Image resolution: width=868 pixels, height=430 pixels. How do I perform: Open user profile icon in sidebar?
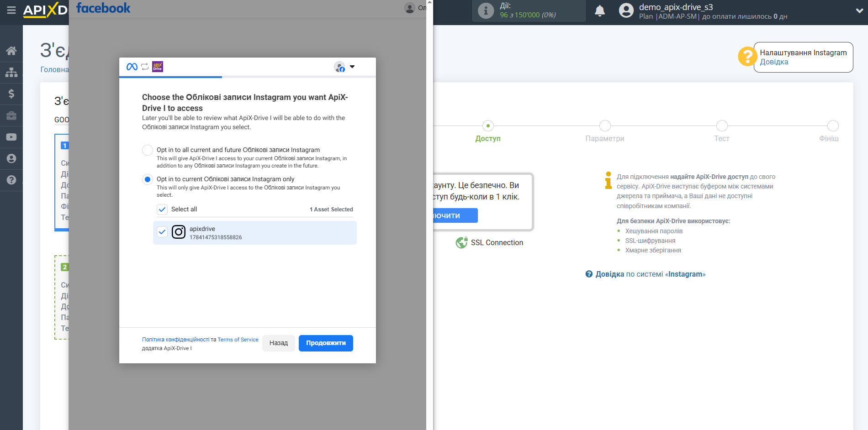11,158
